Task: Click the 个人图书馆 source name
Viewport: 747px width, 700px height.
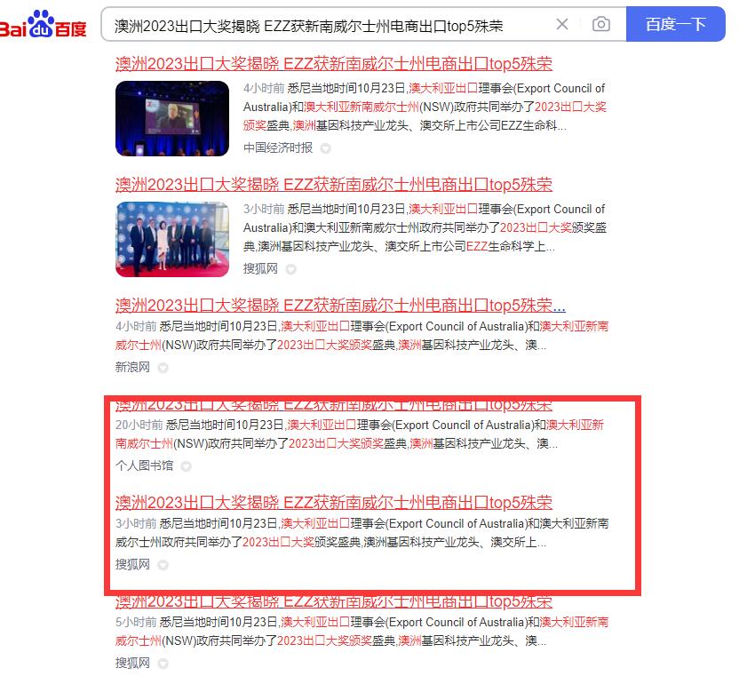Action: tap(145, 466)
